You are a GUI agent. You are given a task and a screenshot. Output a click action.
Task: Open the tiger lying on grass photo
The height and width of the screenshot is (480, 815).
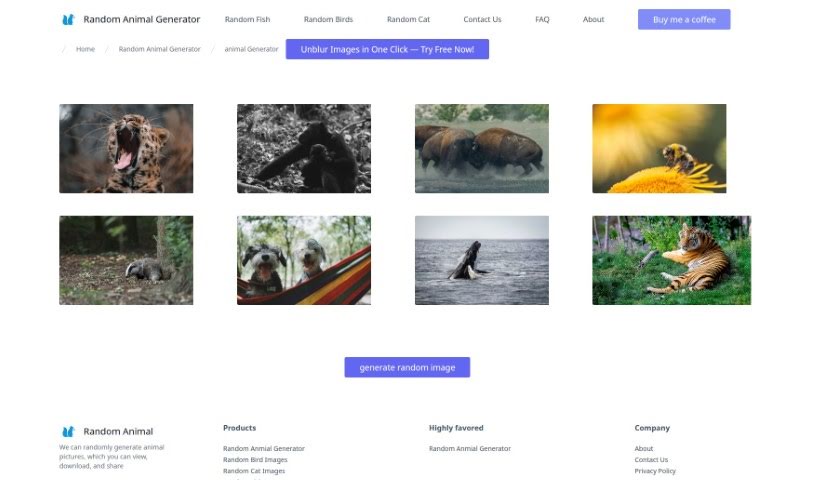pos(672,260)
